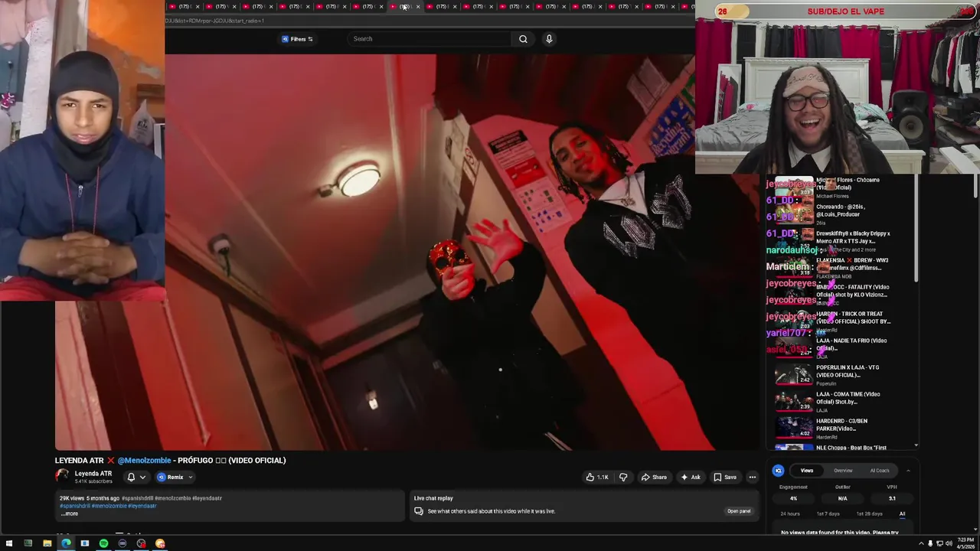The width and height of the screenshot is (980, 551).
Task: Open Spotify in taskbar
Action: pyautogui.click(x=103, y=543)
